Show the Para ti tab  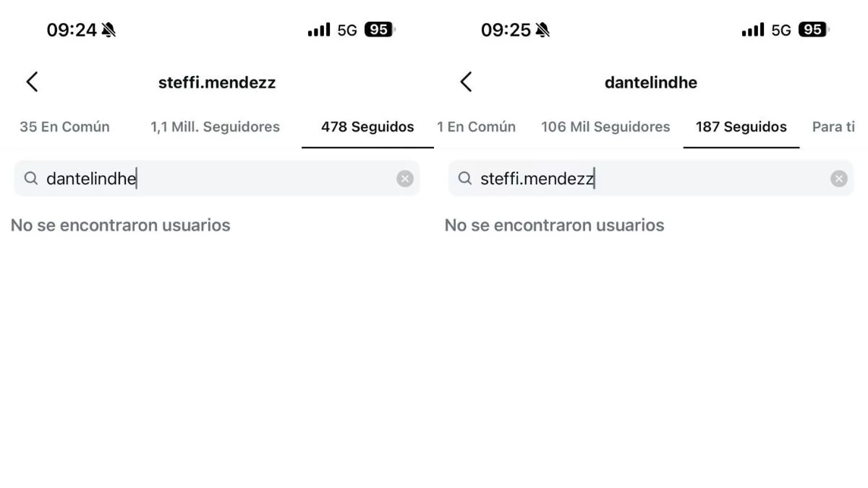832,127
